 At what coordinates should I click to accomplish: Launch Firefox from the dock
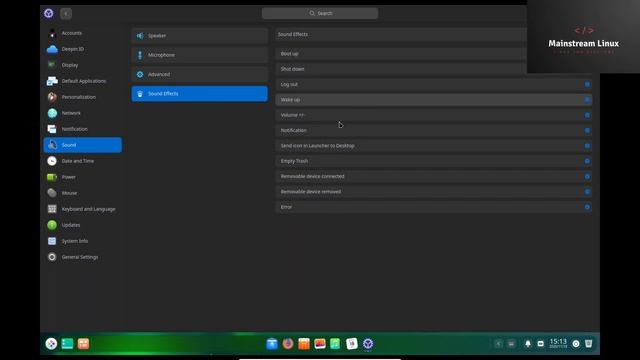288,344
